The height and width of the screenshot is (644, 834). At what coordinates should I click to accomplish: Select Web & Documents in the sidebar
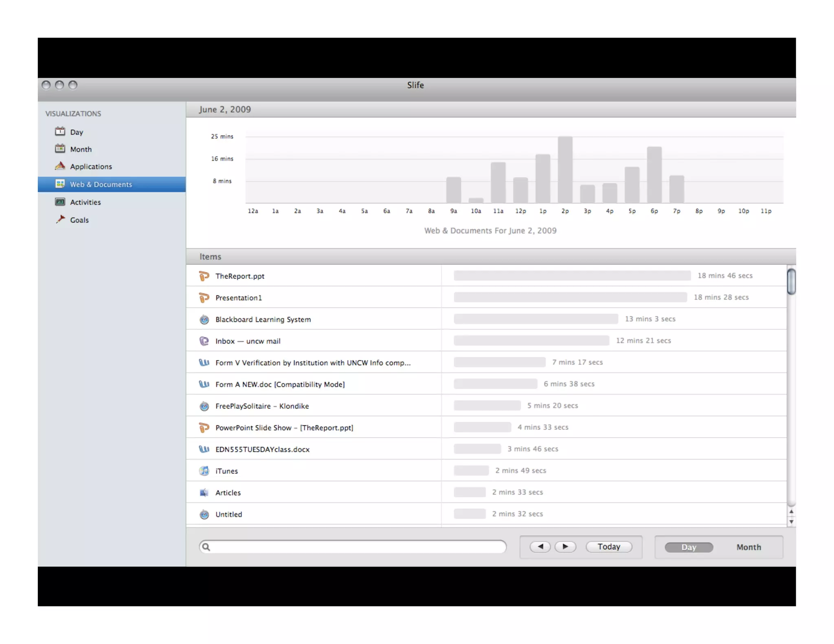tap(101, 184)
